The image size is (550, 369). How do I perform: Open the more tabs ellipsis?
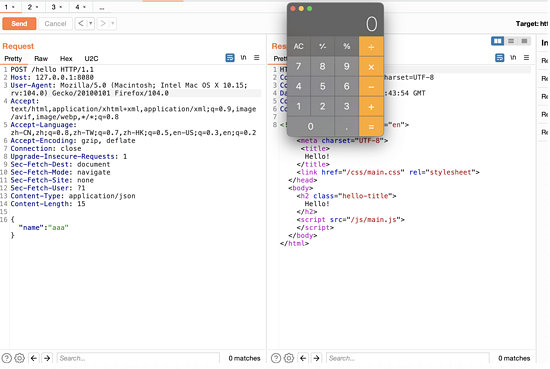click(x=102, y=7)
